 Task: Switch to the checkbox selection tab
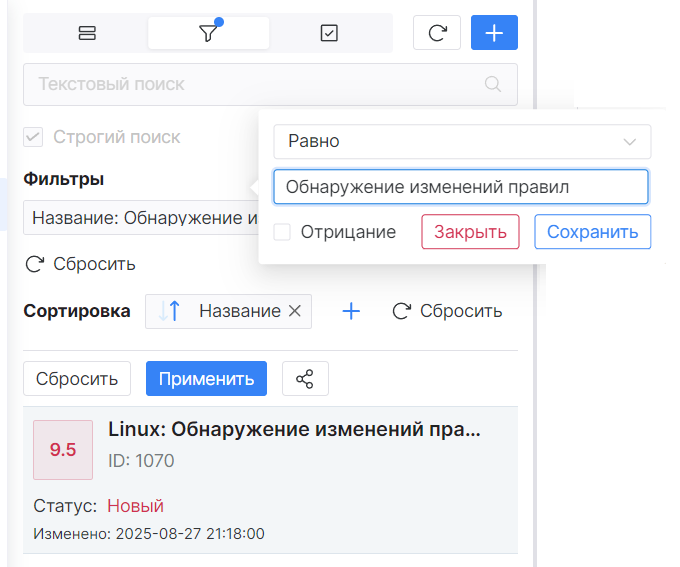point(329,33)
